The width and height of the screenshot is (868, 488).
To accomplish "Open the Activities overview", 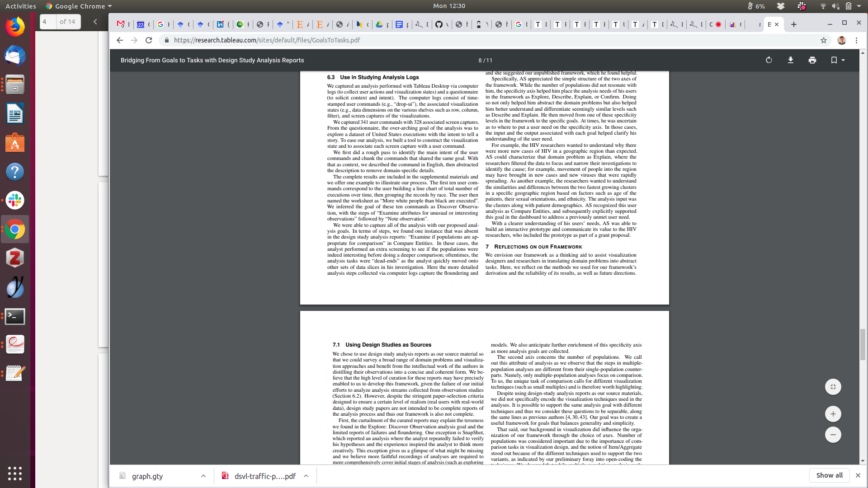I will coord(21,6).
